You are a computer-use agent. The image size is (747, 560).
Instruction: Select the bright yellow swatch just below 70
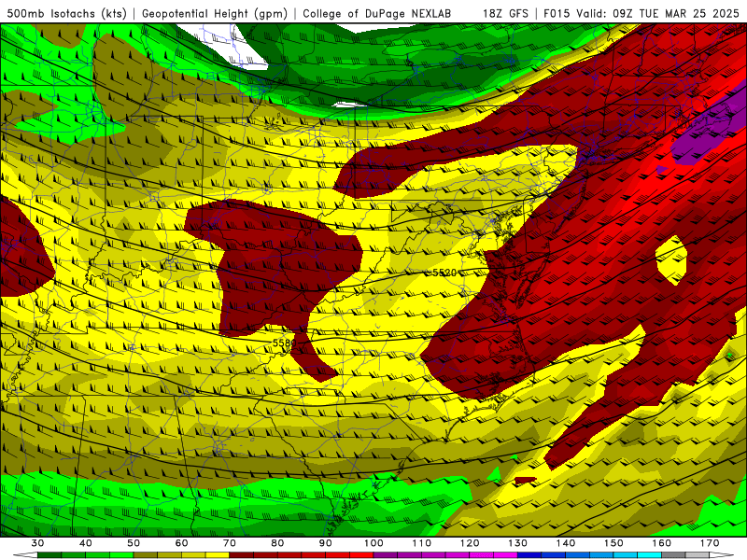tap(218, 555)
